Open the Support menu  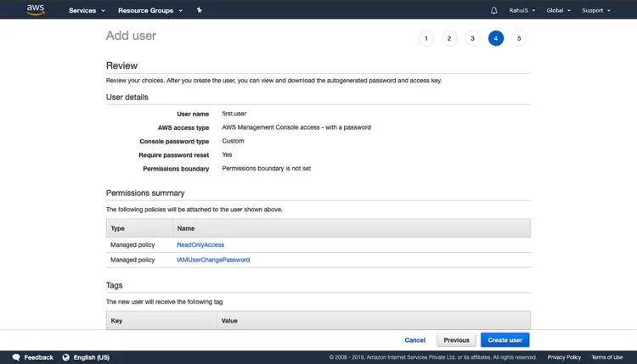596,10
